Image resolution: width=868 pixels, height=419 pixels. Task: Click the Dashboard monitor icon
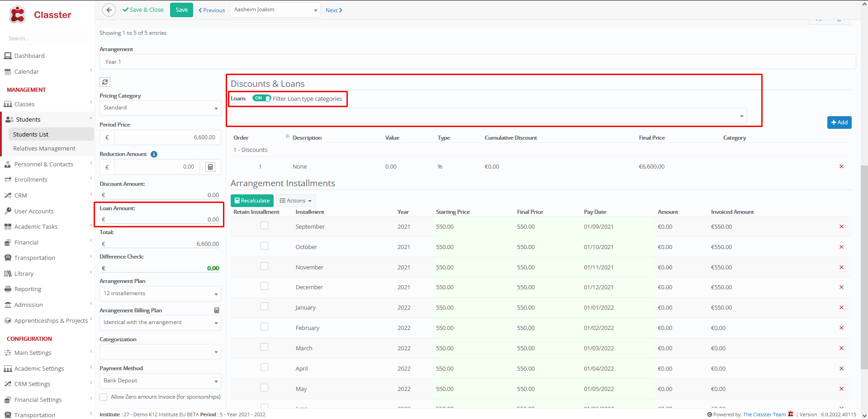(x=8, y=56)
